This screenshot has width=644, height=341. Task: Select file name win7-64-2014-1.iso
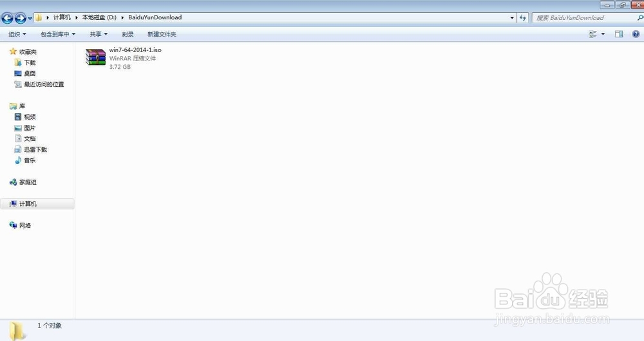(x=135, y=50)
